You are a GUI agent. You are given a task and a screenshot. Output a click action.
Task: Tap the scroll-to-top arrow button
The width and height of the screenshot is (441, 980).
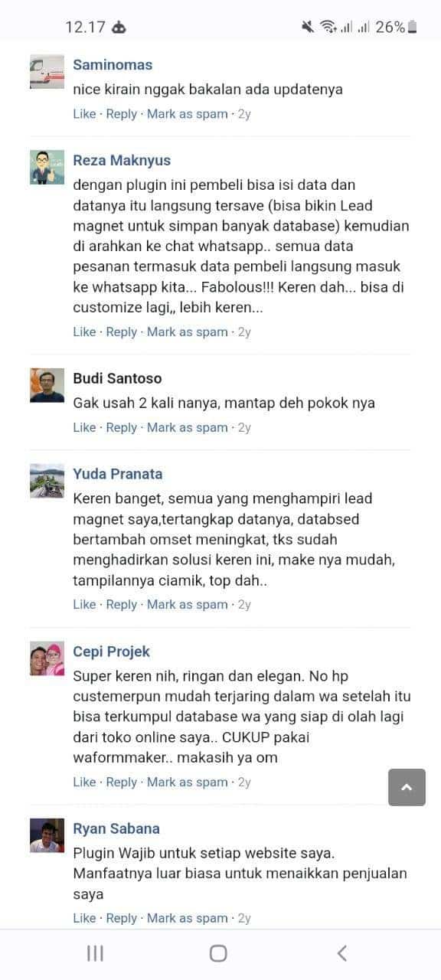pyautogui.click(x=407, y=787)
